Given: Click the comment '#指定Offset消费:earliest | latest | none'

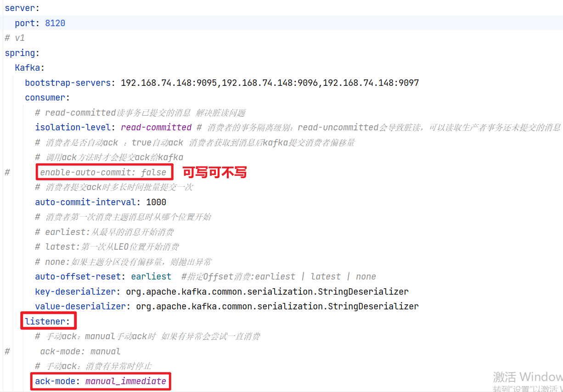Looking at the screenshot, I should [x=279, y=276].
